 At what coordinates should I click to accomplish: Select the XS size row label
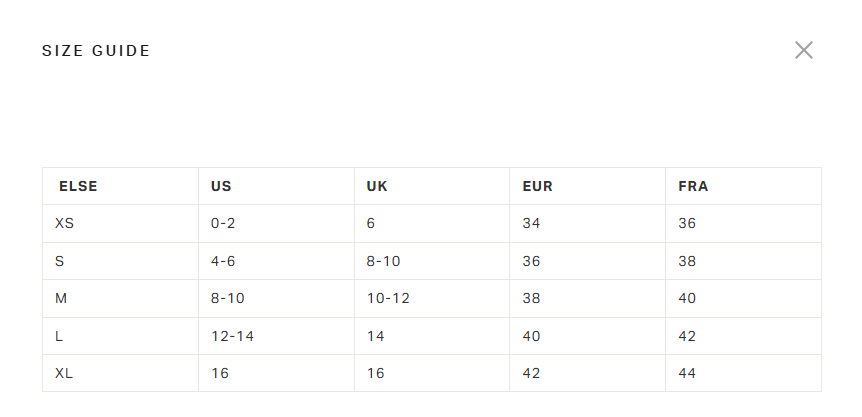(x=65, y=223)
